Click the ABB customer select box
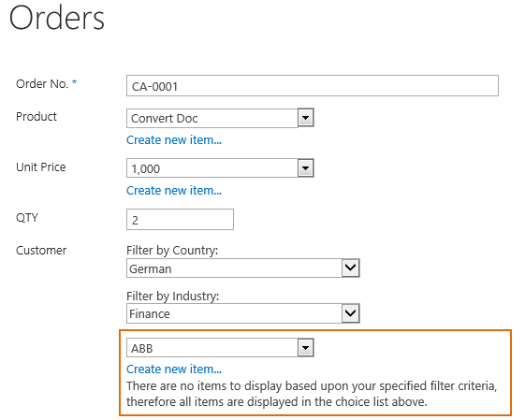525x420 pixels. (x=212, y=348)
